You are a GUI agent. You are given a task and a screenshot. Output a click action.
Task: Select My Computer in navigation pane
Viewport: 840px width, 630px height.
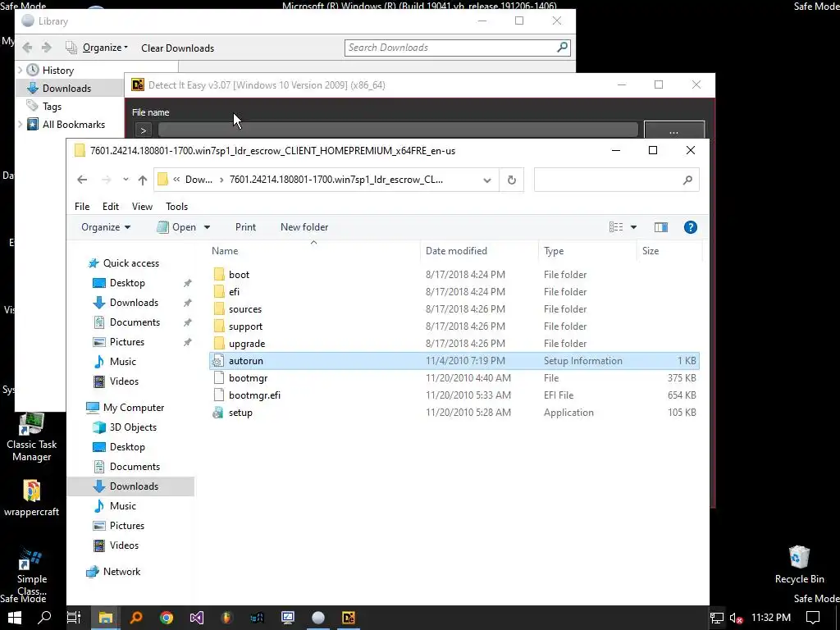[x=134, y=408]
